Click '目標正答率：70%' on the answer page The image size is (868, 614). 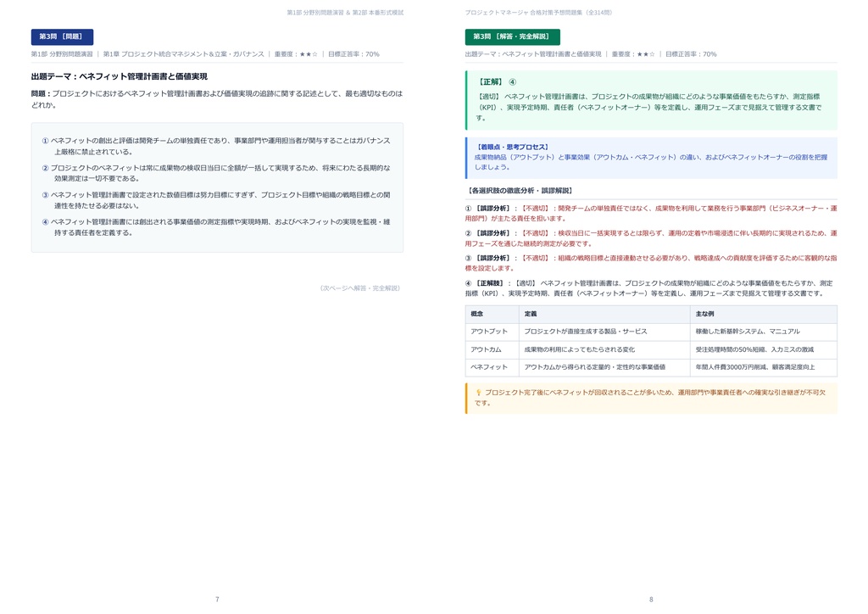tap(691, 54)
